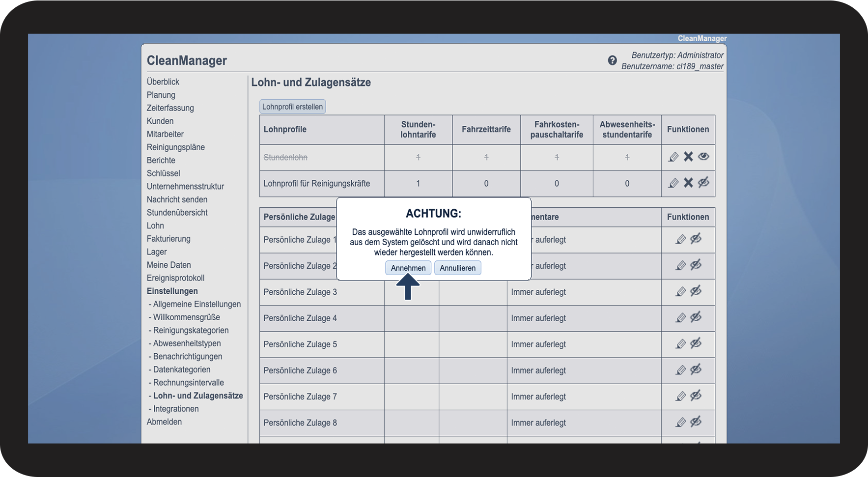Screen dimensions: 868x477
Task: Open Lager in the sidebar
Action: coord(157,252)
